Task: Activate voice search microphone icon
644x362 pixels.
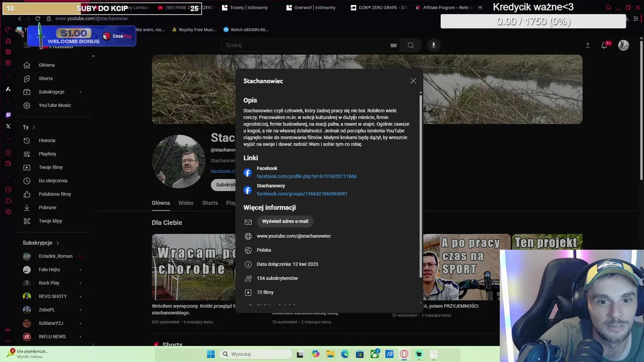Action: [433, 45]
